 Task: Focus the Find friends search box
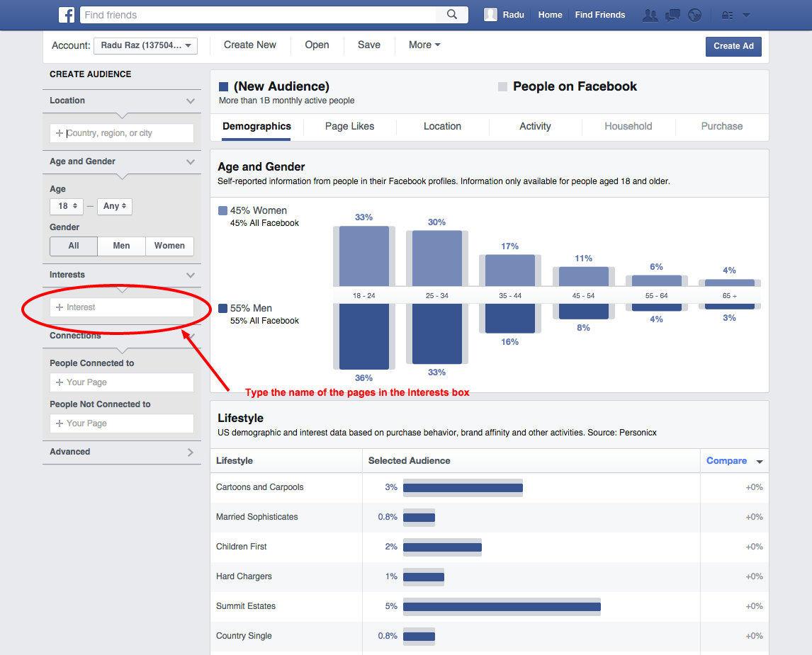[x=259, y=15]
